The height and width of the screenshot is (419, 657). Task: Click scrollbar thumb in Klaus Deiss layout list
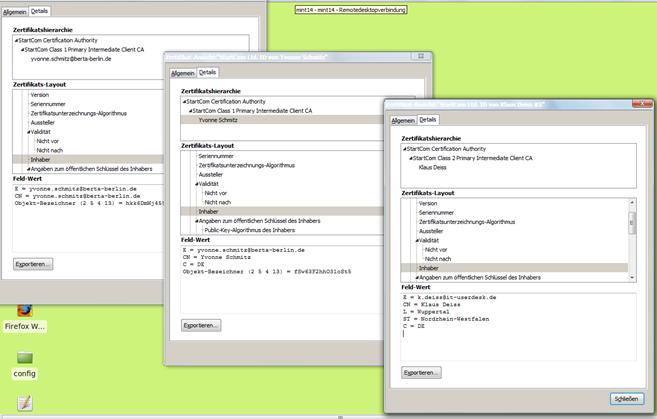coord(632,223)
